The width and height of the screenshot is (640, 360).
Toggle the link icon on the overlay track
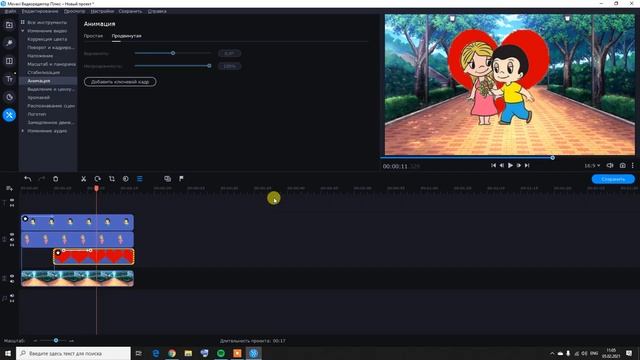click(12, 244)
